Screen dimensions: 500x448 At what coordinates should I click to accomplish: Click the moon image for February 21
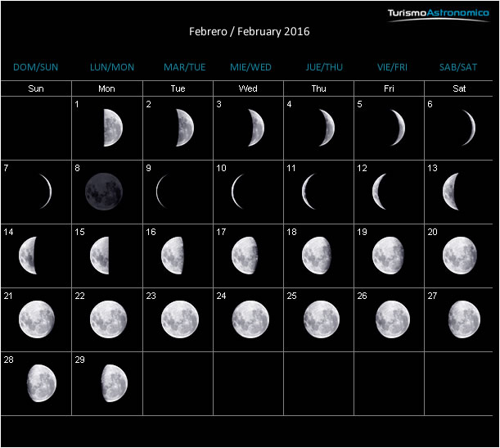(x=37, y=319)
